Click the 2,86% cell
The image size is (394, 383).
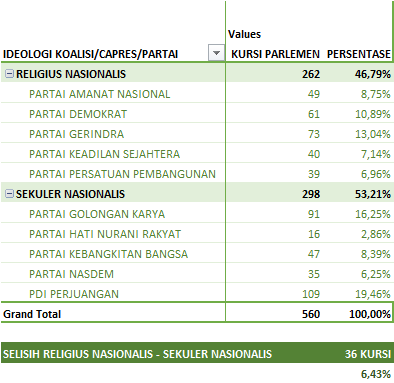(x=376, y=234)
